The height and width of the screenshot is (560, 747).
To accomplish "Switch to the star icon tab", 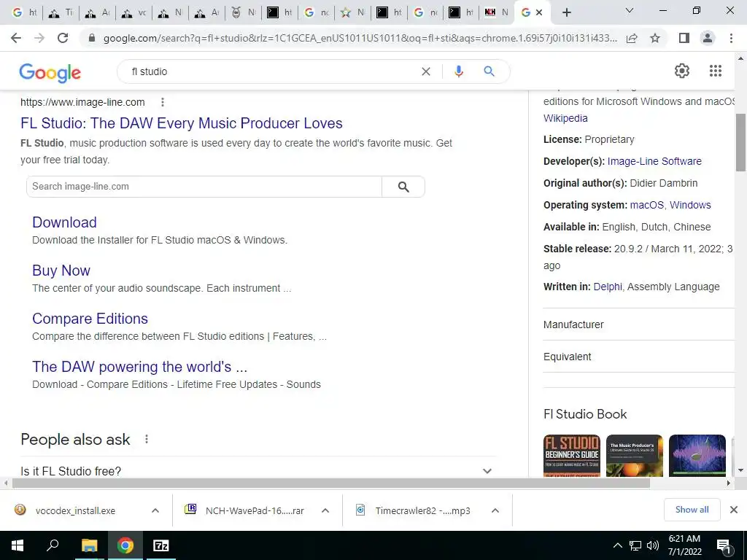I will (x=352, y=13).
